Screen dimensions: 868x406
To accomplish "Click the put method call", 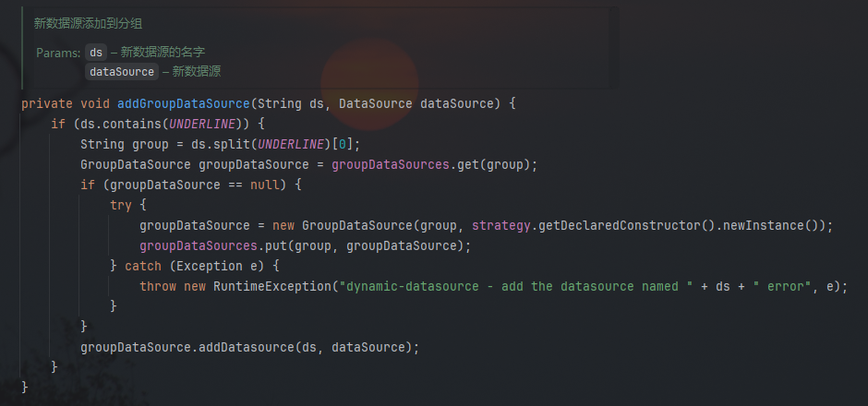I will (x=276, y=245).
